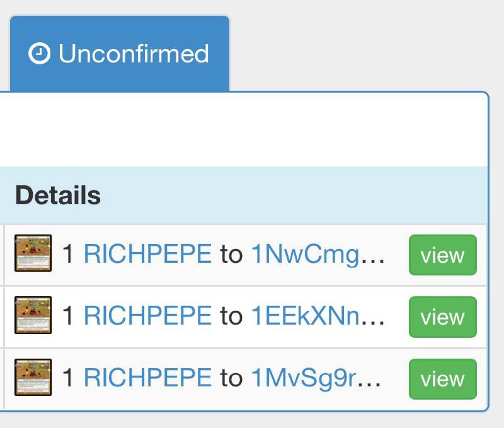Open RICHPEPE card thumbnail in 1EEkXNn row
This screenshot has height=428, width=504.
tap(33, 315)
